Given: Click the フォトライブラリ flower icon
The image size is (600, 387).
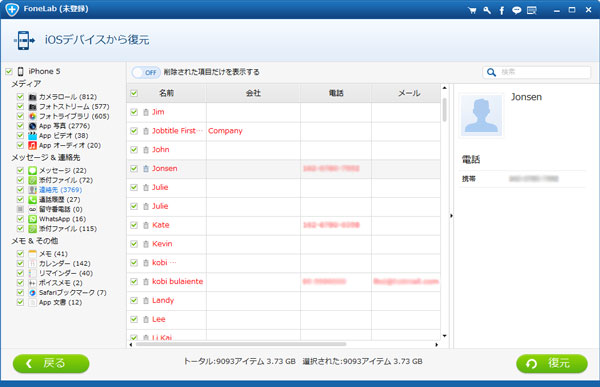Looking at the screenshot, I should 33,116.
